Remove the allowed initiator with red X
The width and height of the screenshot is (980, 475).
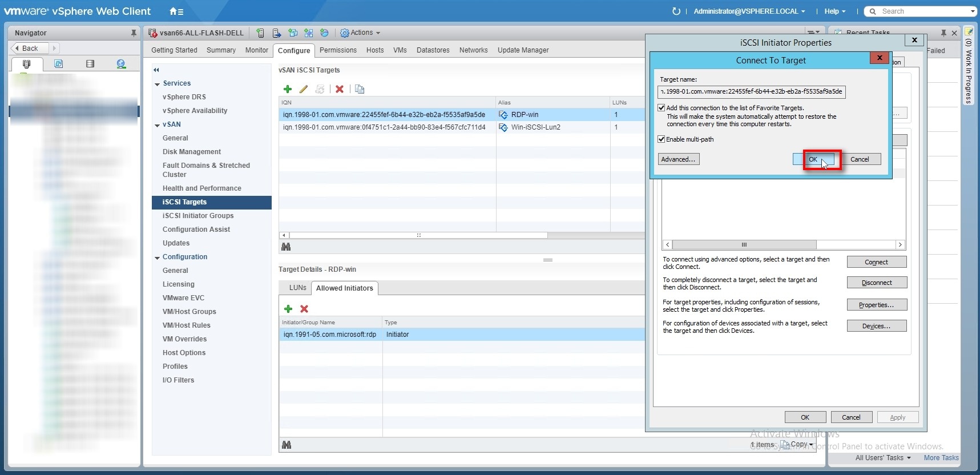coord(304,309)
